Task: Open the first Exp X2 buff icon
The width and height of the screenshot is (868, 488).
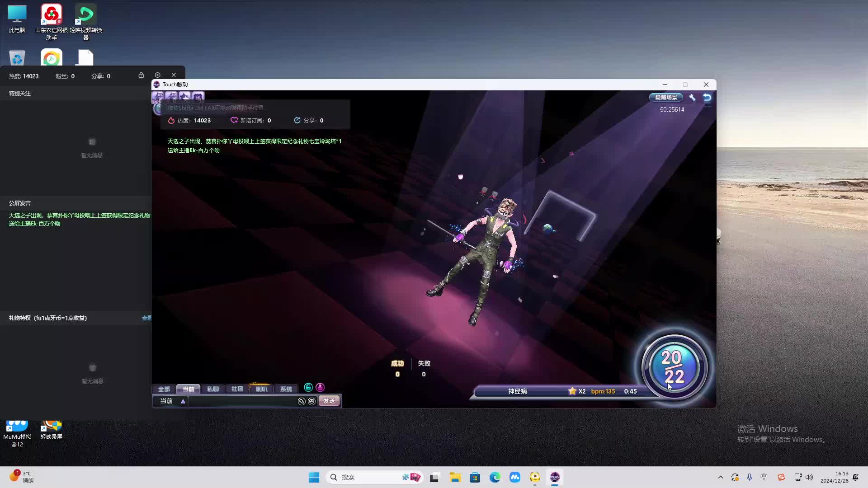Action: (x=157, y=97)
